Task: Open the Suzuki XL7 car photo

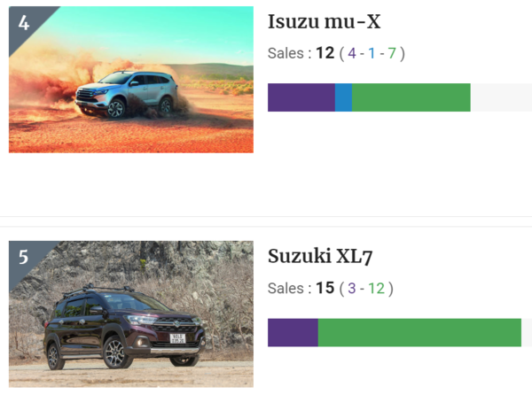Action: (131, 314)
